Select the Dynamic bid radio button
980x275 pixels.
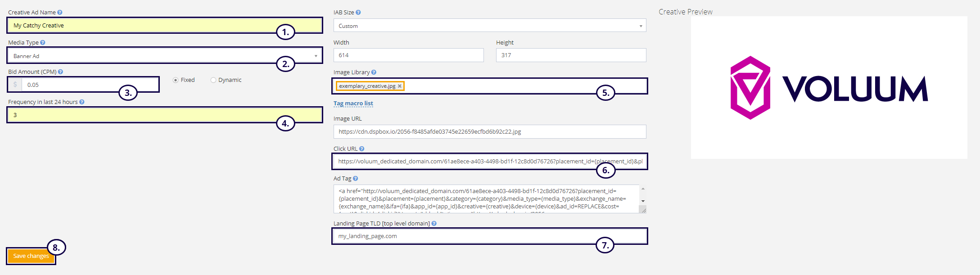coord(213,80)
